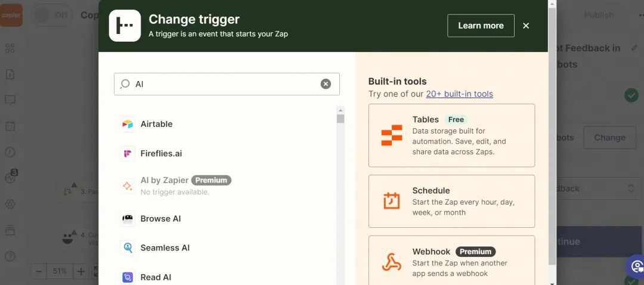Open the settings gear sidebar icon

click(10, 204)
